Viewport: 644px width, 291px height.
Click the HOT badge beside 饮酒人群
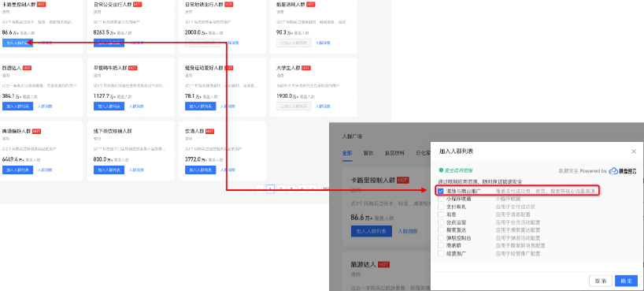[x=209, y=131]
